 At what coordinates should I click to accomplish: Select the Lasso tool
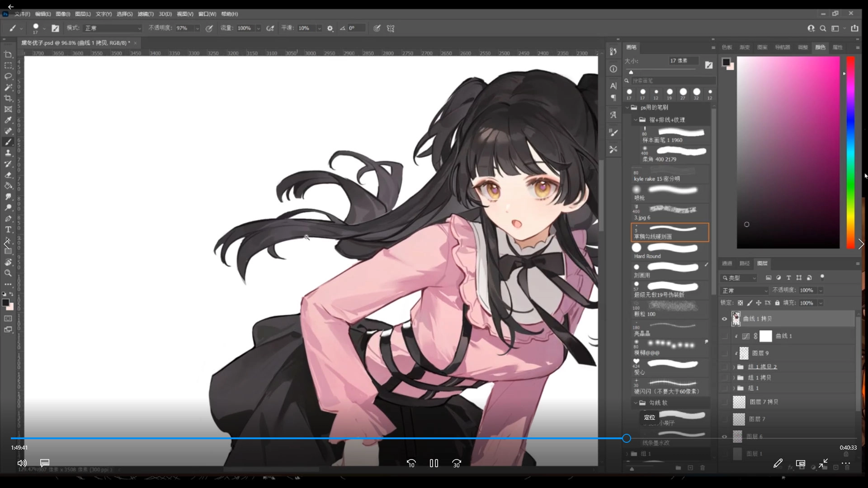coord(8,76)
